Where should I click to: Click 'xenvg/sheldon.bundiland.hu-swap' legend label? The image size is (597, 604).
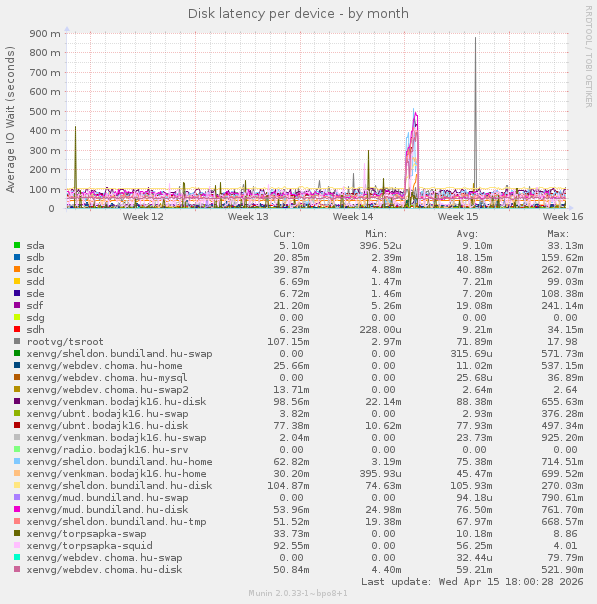click(x=119, y=354)
